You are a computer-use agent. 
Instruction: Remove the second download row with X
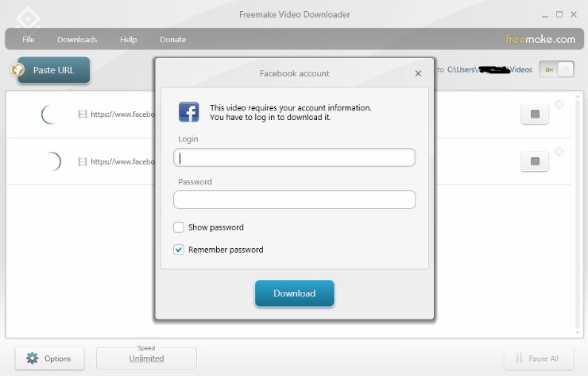click(559, 151)
